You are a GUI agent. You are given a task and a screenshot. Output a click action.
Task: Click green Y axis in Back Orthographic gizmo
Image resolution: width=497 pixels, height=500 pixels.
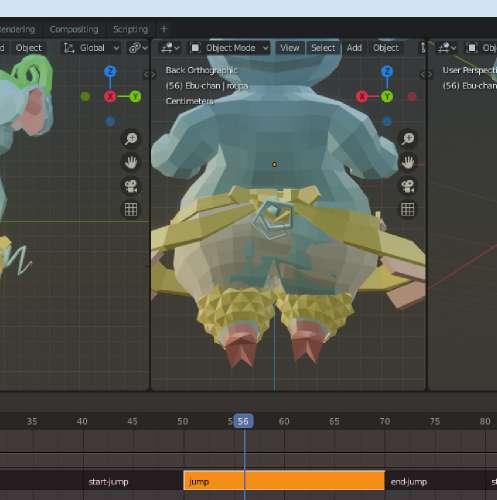pos(387,97)
